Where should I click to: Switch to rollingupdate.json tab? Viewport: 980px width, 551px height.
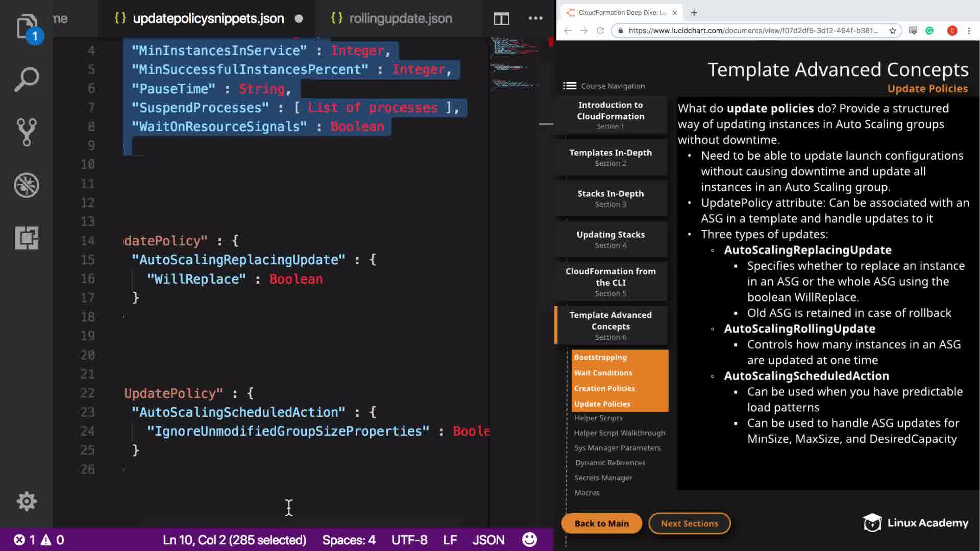(x=400, y=19)
